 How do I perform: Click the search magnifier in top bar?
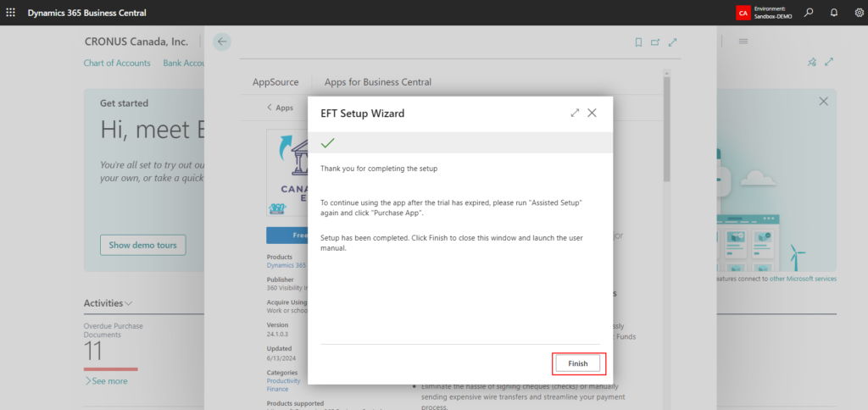click(809, 12)
